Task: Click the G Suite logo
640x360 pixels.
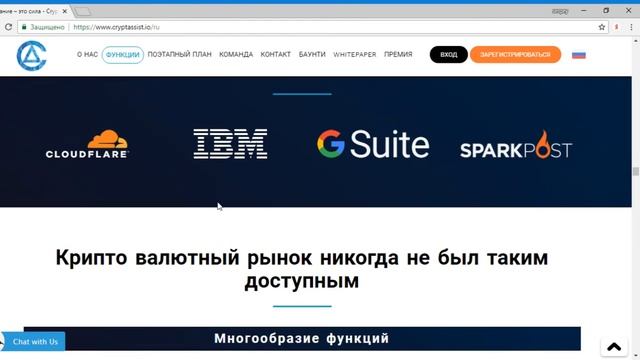Action: coord(373,144)
